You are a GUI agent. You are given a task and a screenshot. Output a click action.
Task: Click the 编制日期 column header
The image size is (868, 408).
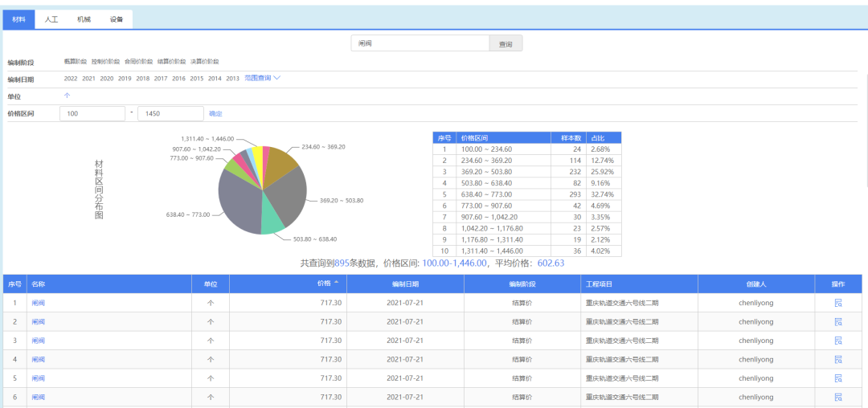pos(405,284)
